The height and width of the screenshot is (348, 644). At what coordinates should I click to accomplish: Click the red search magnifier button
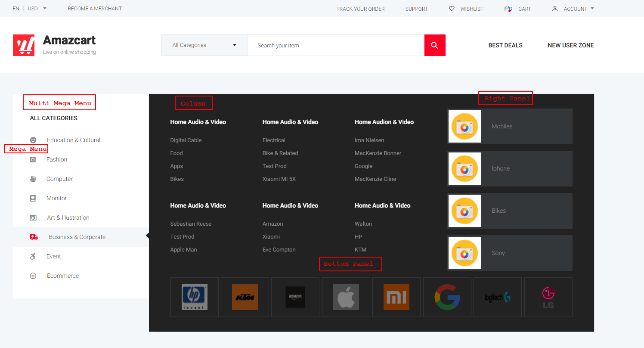435,45
